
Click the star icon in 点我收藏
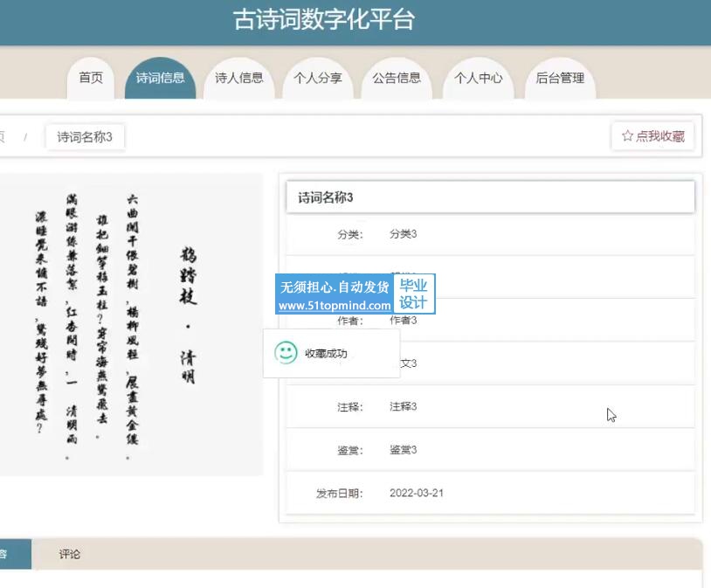[x=627, y=135]
